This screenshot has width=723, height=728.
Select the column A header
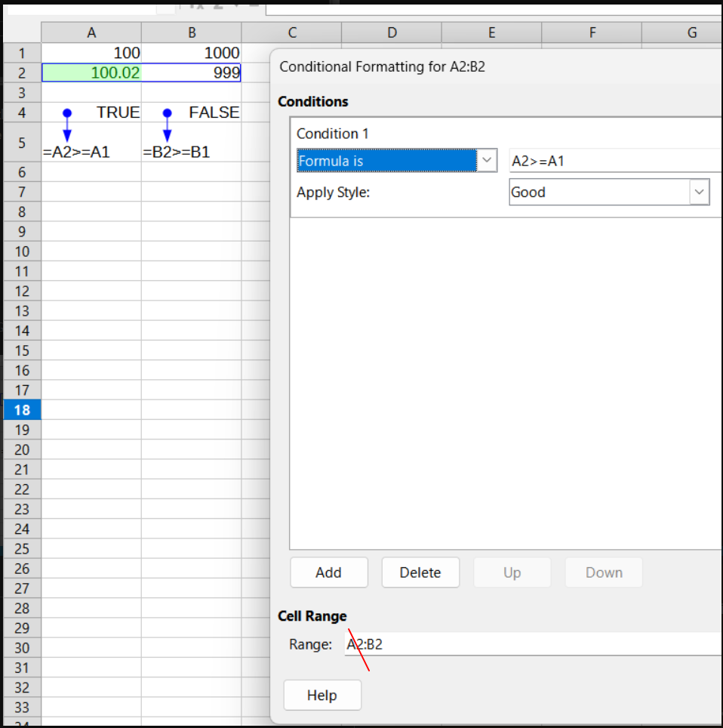[91, 32]
